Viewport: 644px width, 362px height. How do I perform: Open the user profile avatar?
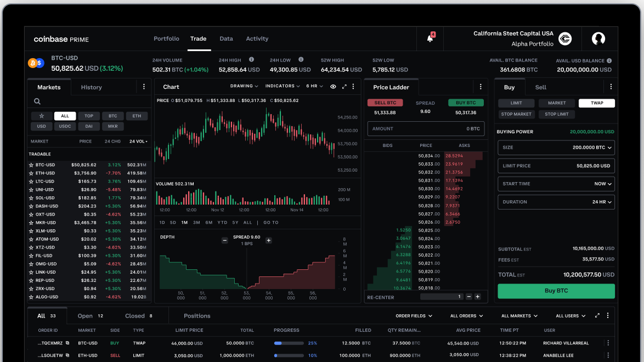tap(598, 38)
